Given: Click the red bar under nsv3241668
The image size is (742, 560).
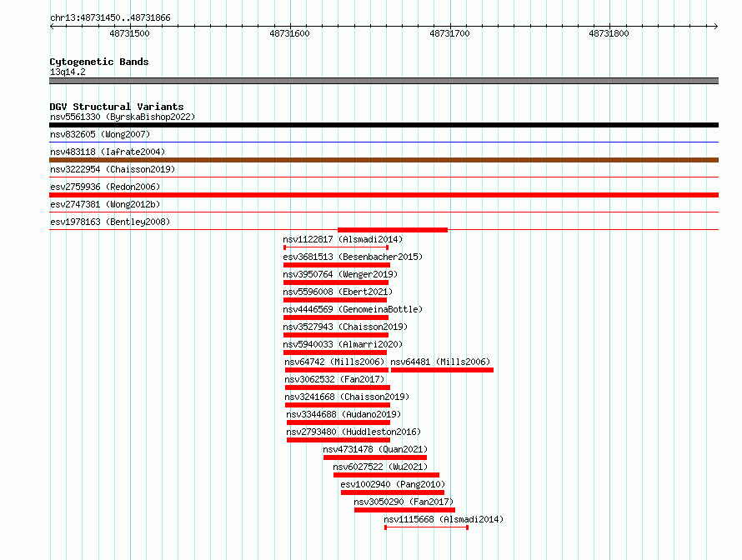Looking at the screenshot, I should tap(338, 405).
